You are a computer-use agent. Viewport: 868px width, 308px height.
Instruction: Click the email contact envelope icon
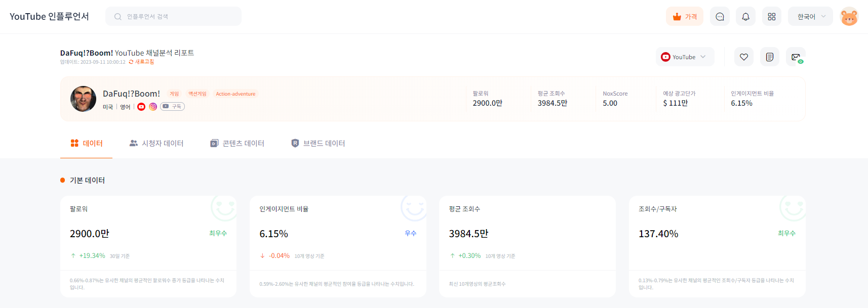click(x=796, y=57)
